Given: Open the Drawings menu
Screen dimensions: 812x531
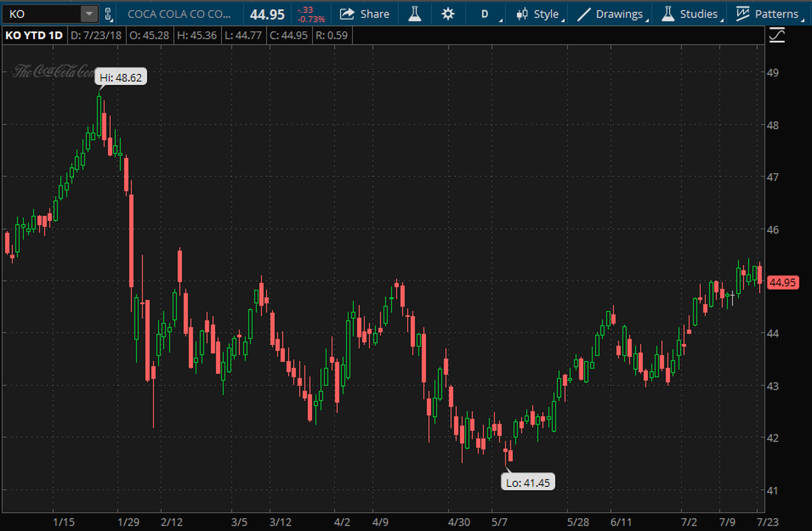Looking at the screenshot, I should 619,14.
